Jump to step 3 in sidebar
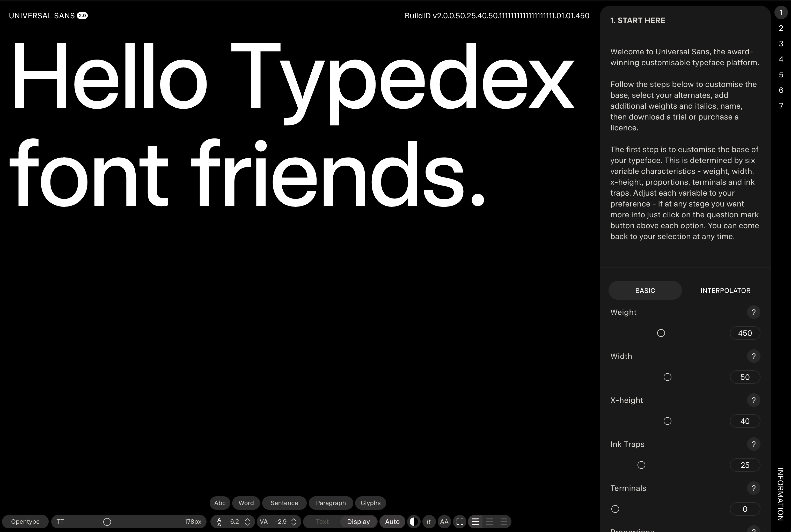The height and width of the screenshot is (532, 791). (x=781, y=44)
